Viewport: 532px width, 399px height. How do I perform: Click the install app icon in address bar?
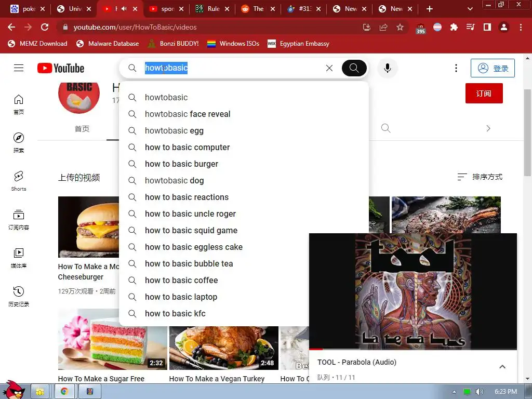366,27
